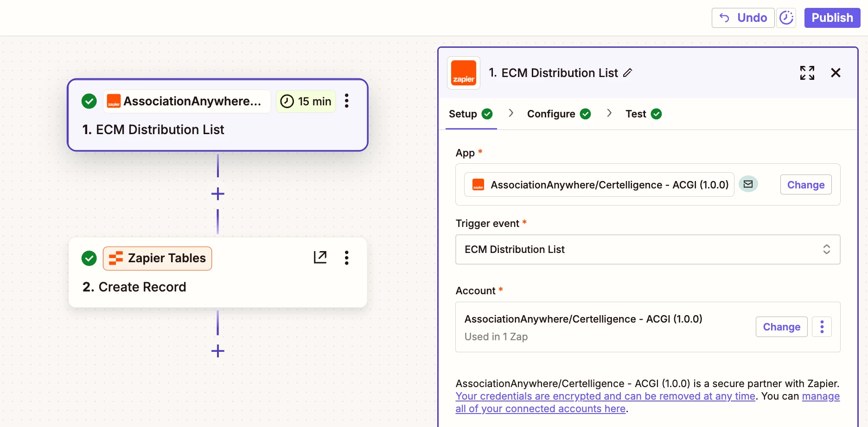
Task: Open version history clock icon
Action: pos(786,18)
